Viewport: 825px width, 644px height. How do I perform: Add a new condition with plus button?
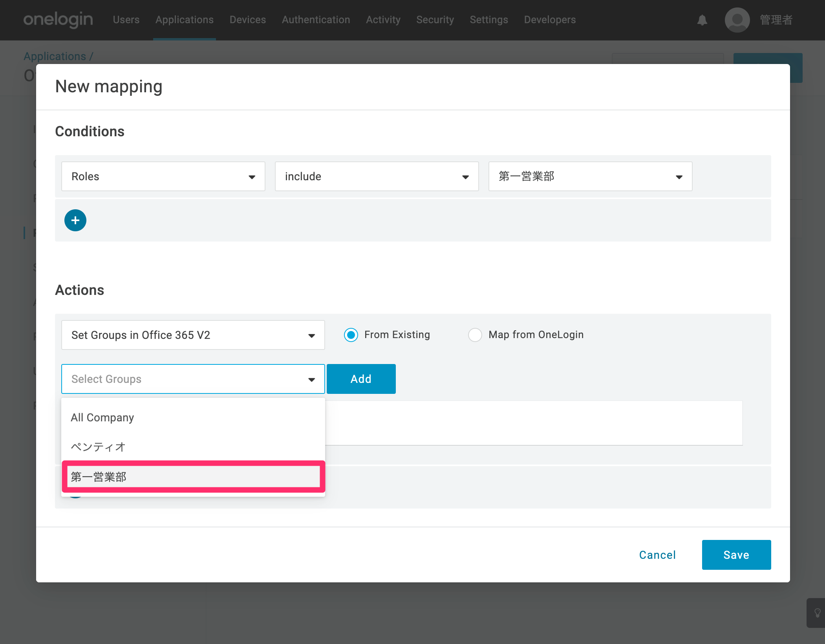coord(75,220)
